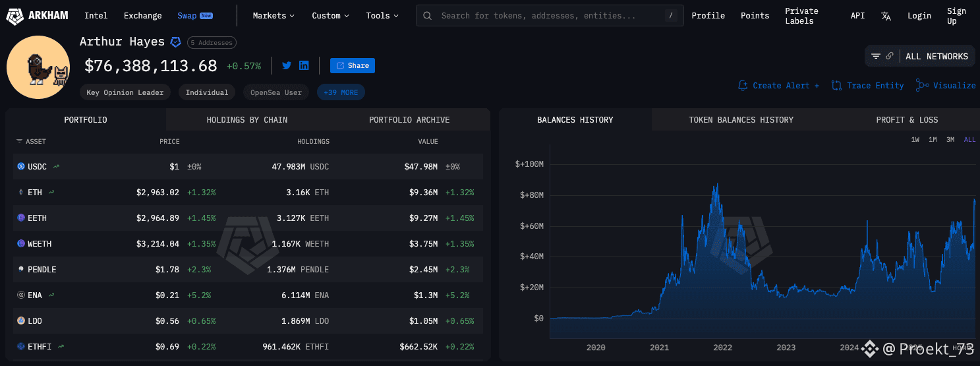
Task: Click the PENDLE token icon
Action: [x=21, y=270]
